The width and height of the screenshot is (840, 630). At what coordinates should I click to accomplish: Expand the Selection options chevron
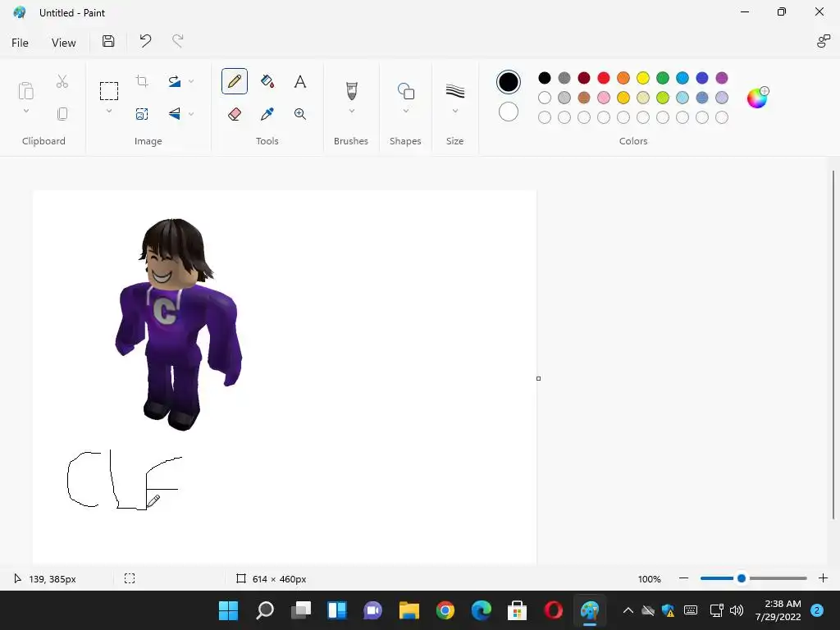click(109, 111)
